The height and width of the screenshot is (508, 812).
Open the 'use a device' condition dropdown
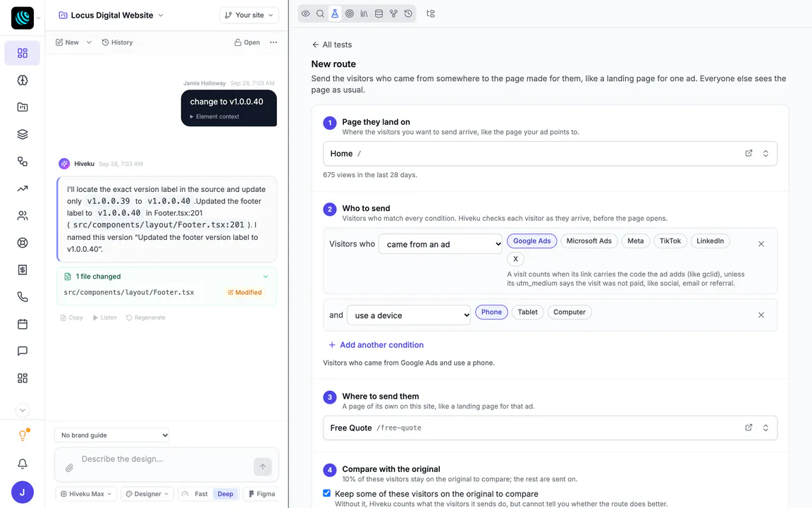point(409,315)
